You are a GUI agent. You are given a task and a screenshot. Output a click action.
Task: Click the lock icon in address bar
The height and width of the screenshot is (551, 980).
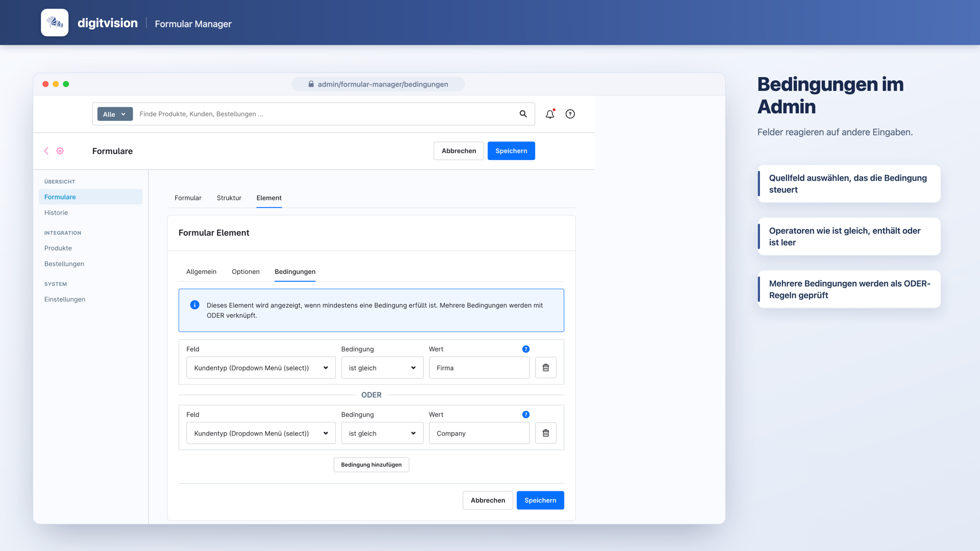point(311,84)
